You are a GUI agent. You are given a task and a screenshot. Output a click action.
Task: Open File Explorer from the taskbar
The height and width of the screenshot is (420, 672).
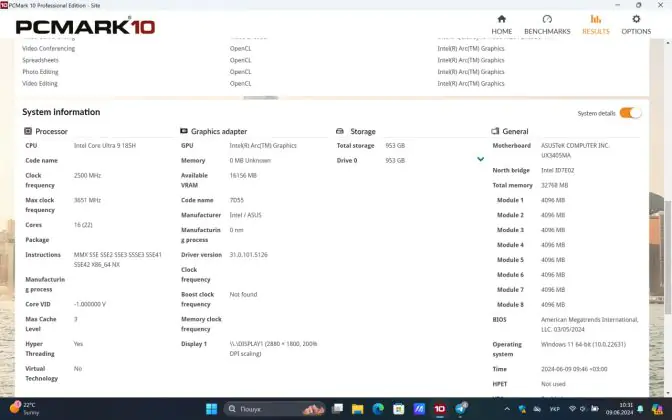pyautogui.click(x=357, y=409)
